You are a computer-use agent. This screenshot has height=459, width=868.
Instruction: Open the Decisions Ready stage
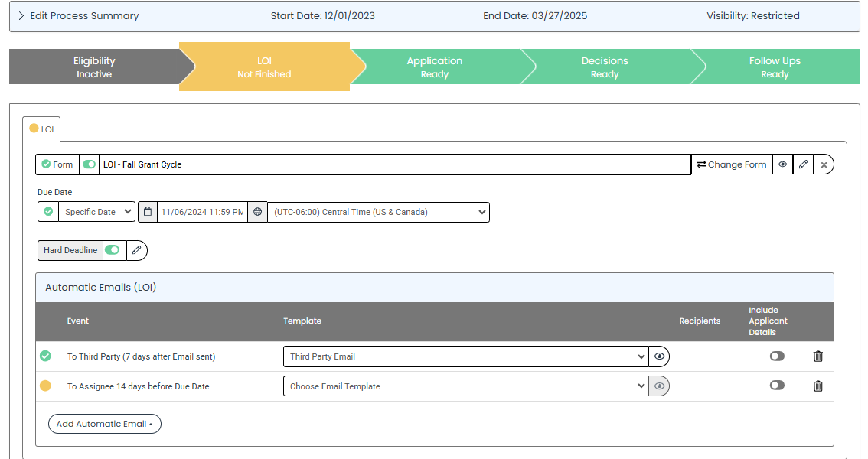point(605,67)
